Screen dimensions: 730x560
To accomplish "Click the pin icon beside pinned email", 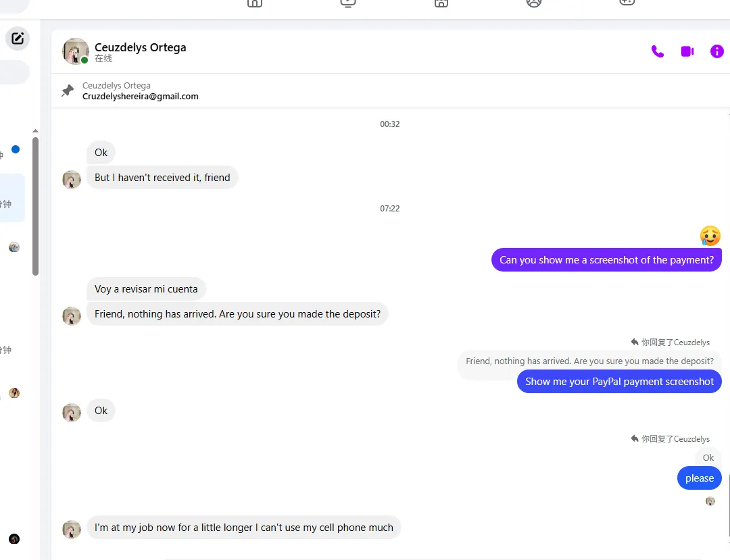I will [x=68, y=91].
